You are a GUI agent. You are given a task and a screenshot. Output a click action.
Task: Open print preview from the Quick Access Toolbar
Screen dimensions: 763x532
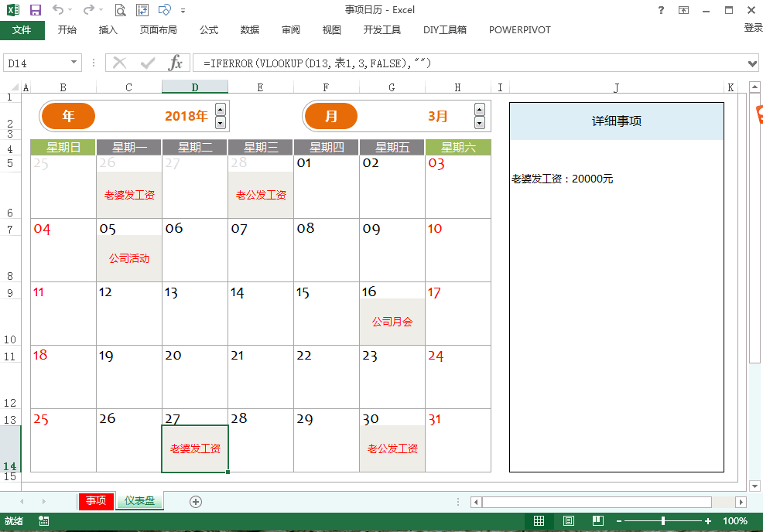pos(120,9)
